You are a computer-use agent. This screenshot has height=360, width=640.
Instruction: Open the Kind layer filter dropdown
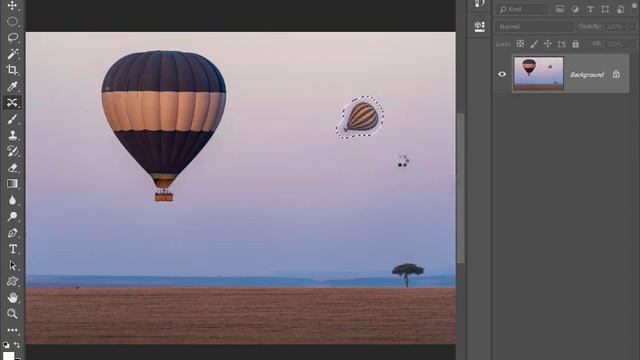click(522, 9)
